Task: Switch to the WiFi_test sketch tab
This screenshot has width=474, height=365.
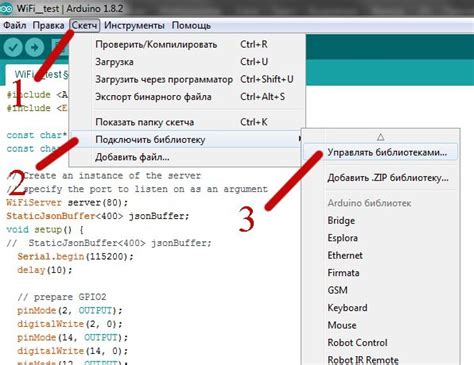Action: click(37, 74)
